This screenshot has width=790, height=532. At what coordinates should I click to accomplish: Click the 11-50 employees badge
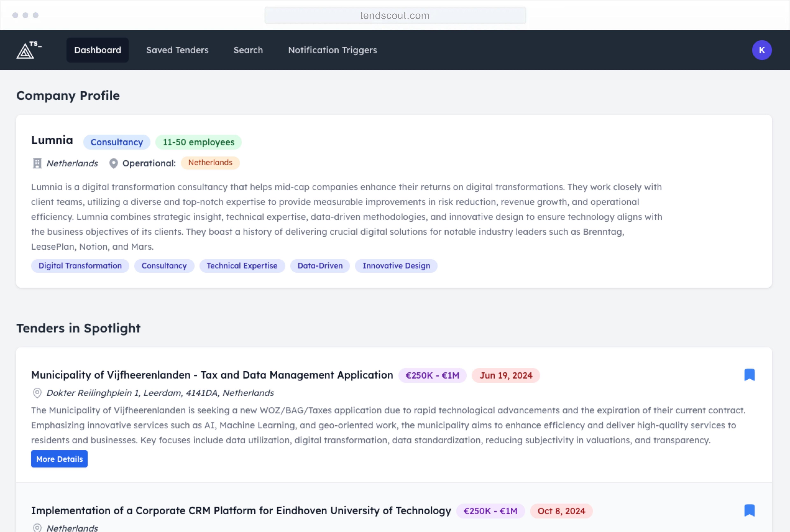[x=199, y=142]
